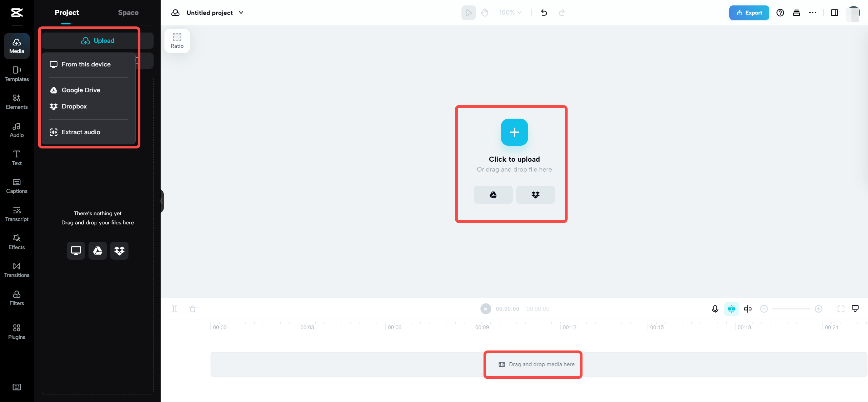Open the Transitions panel

(x=16, y=270)
